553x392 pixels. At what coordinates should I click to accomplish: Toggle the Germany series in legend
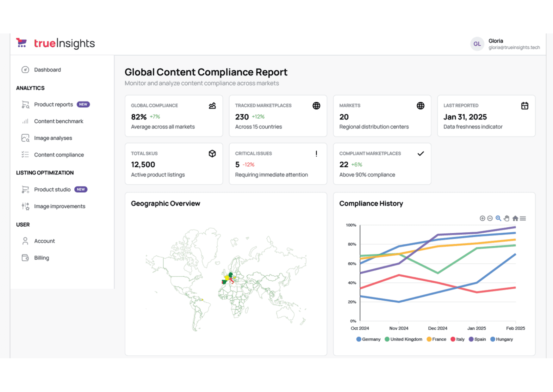[368, 339]
